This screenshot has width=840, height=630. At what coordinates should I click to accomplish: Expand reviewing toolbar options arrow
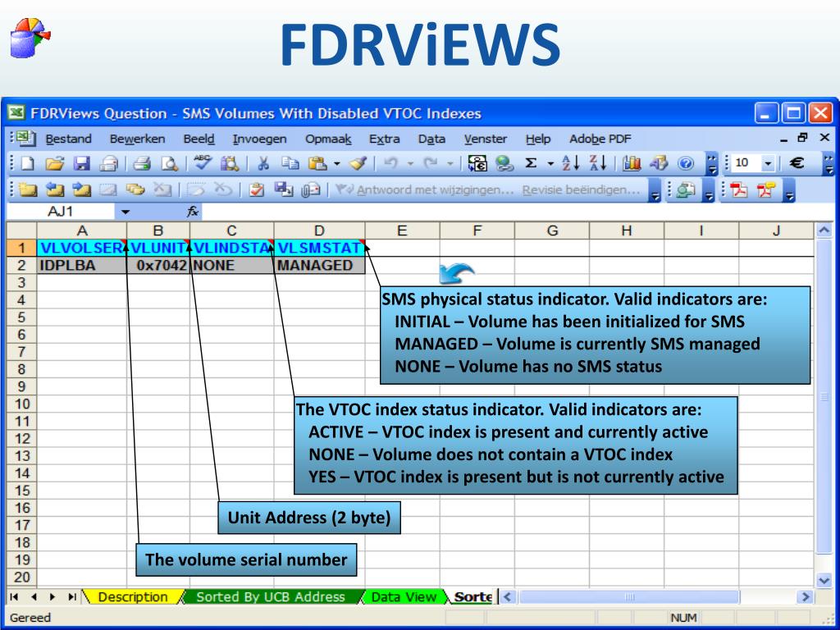pos(655,190)
